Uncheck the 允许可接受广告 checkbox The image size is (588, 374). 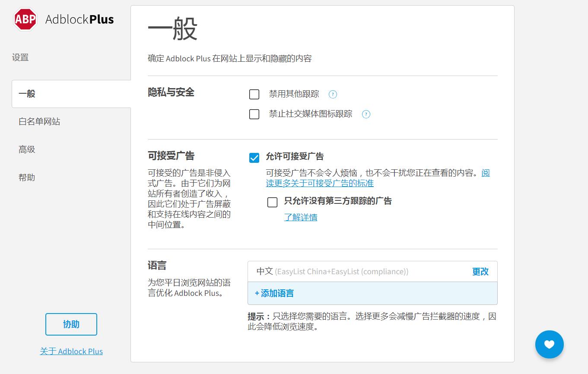[254, 158]
